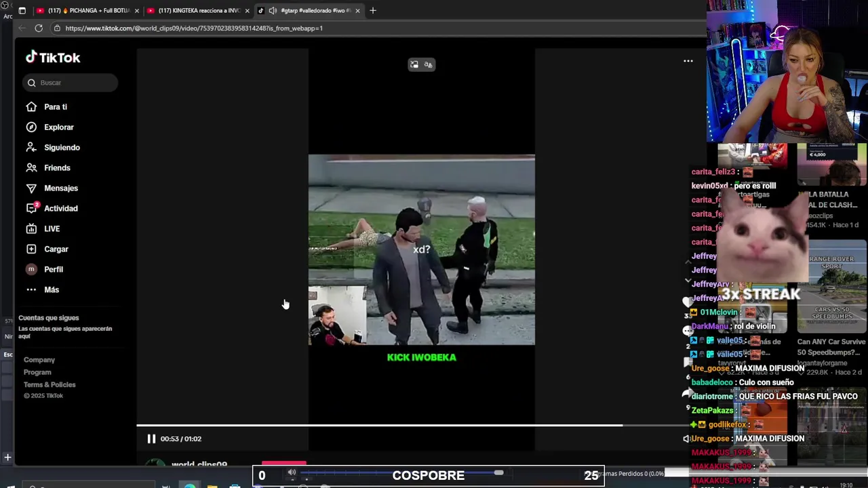The image size is (868, 488).
Task: Click the speaker icon in the COSPOBRE bar
Action: [292, 472]
